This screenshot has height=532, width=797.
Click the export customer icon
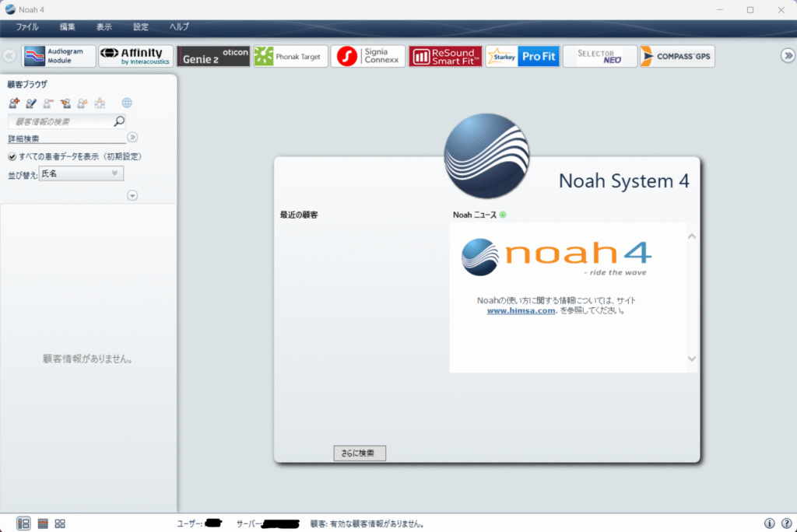[83, 103]
